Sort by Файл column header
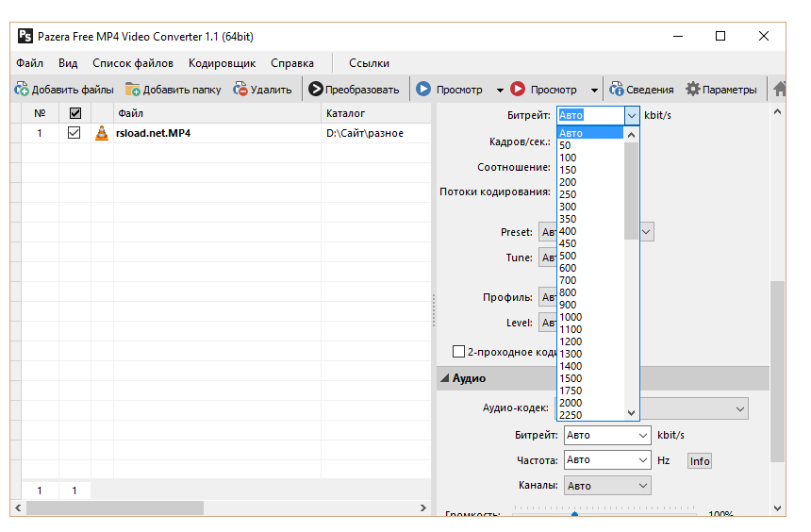The image size is (811, 532). pos(217,113)
